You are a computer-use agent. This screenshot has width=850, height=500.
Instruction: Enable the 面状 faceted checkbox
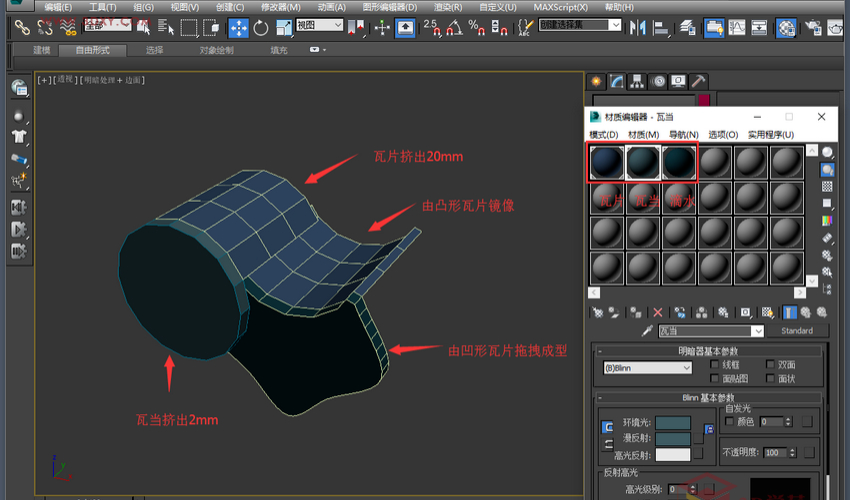coord(770,378)
